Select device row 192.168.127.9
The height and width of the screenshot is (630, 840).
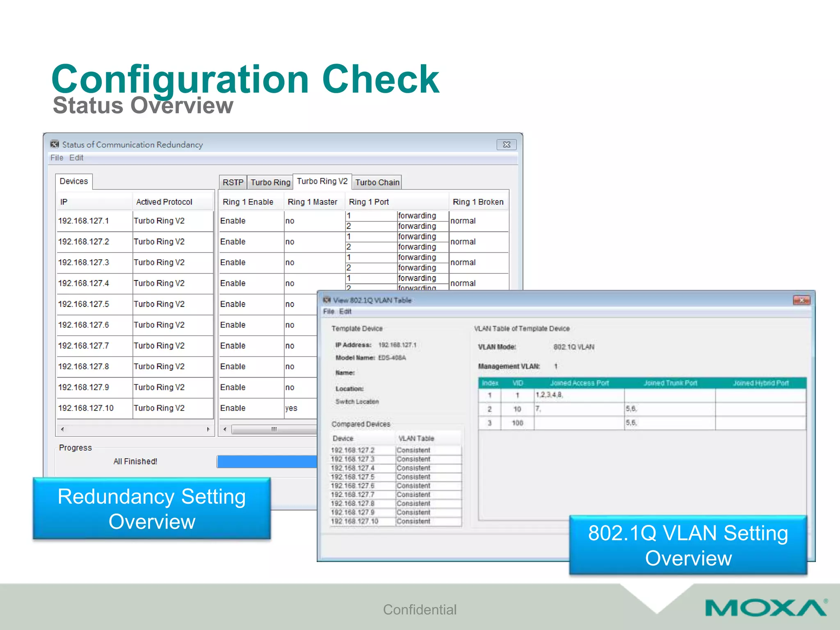click(135, 388)
